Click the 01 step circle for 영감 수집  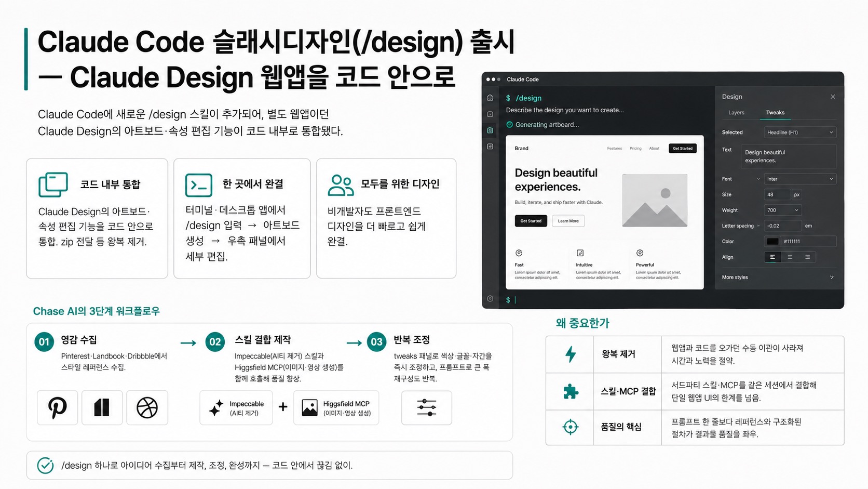pos(44,342)
